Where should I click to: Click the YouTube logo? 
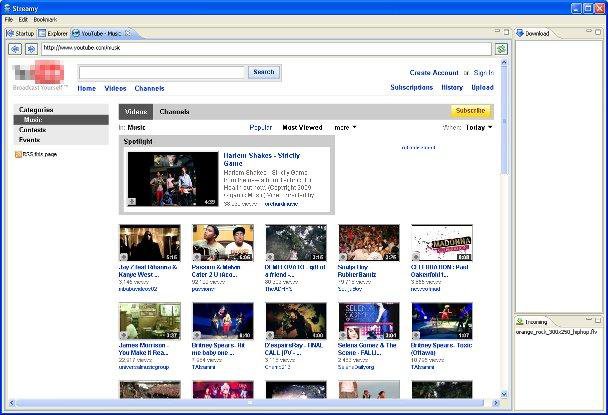pyautogui.click(x=39, y=73)
